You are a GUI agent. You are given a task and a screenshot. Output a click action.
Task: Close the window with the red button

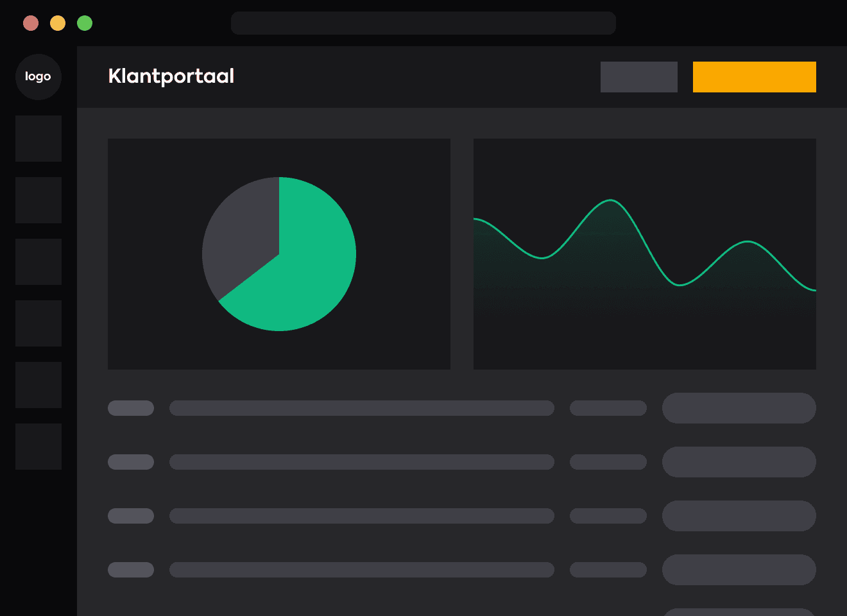pyautogui.click(x=31, y=23)
